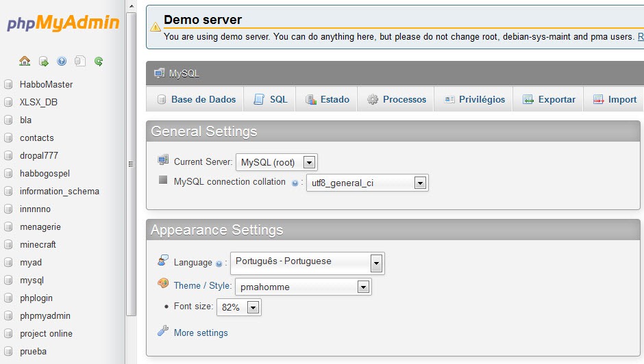Click the wrench icon beside More settings

(x=163, y=330)
